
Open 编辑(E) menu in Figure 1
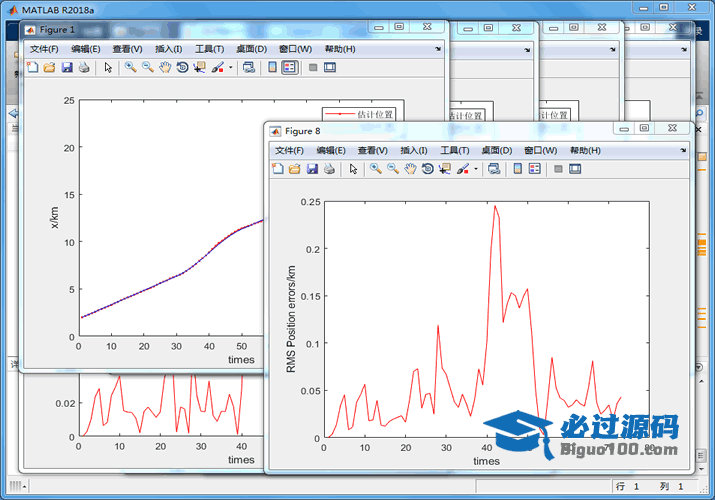coord(85,49)
